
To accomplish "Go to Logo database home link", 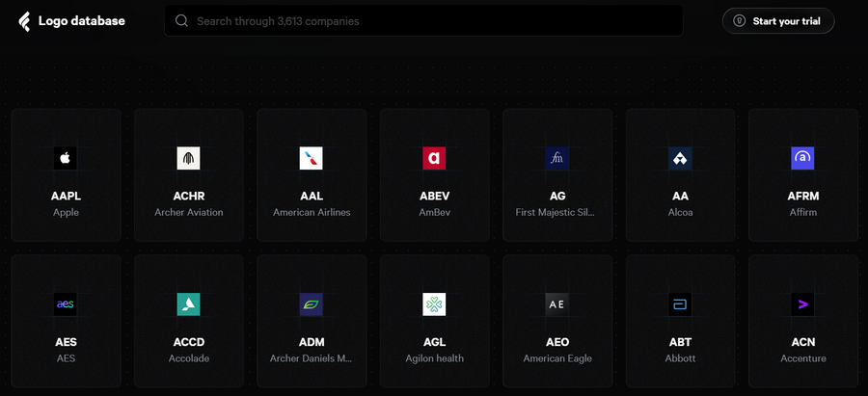I will click(x=72, y=21).
